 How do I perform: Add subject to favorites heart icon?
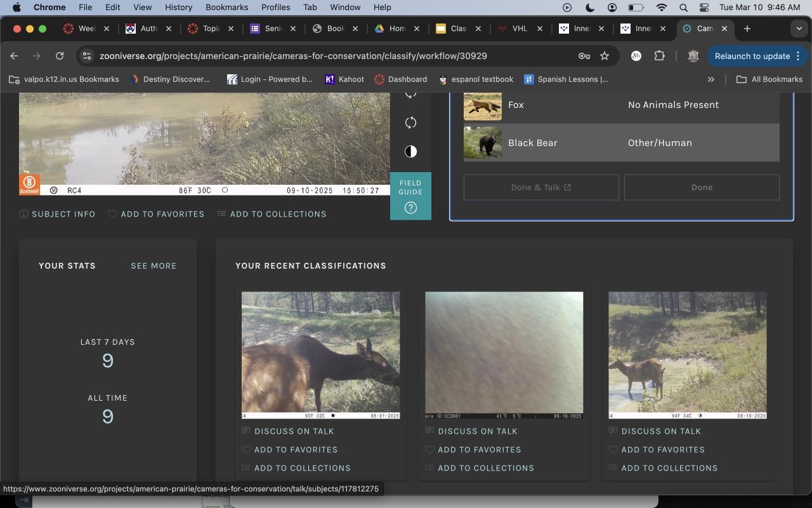[x=113, y=214]
